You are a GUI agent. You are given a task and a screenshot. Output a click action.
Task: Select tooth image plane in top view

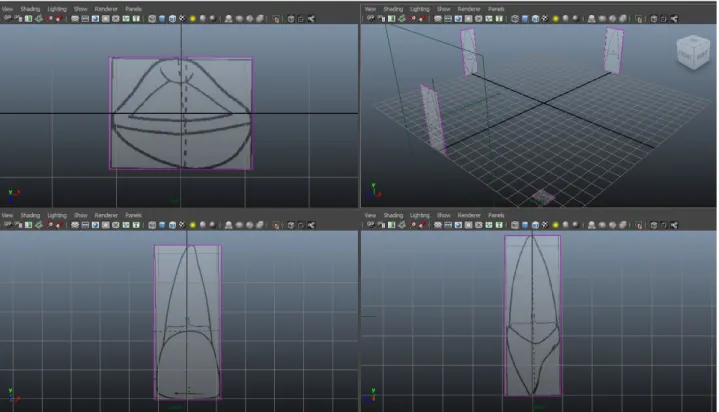point(181,113)
